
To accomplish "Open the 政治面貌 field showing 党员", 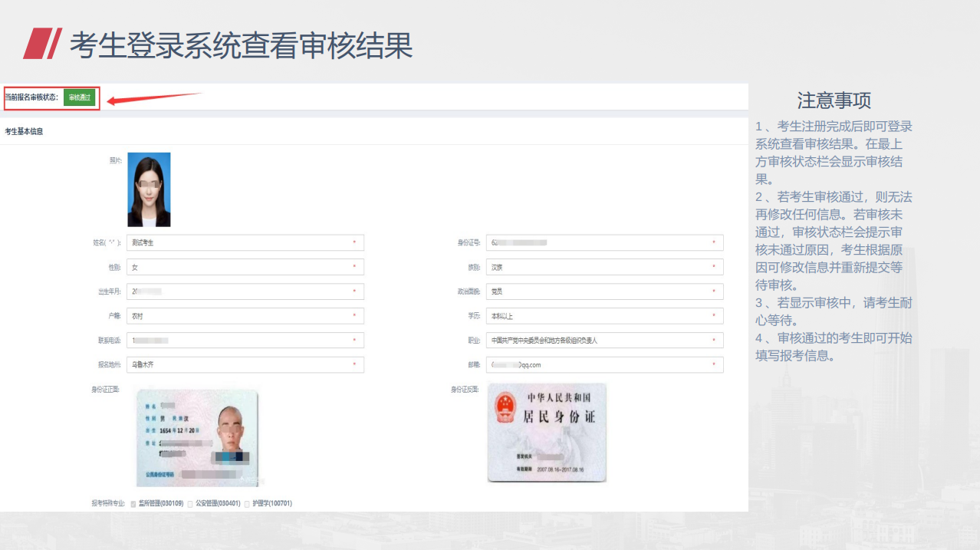I will point(604,292).
